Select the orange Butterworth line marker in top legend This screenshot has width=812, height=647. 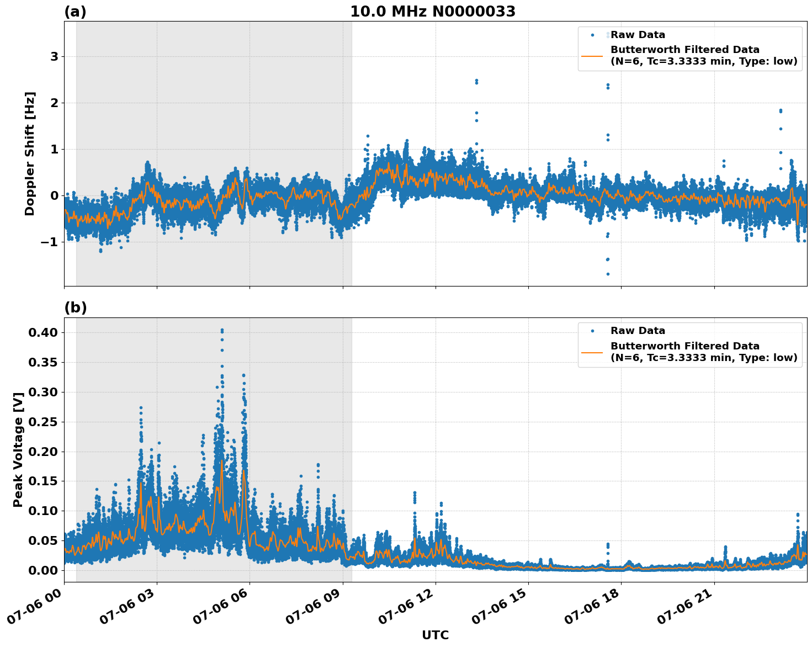(593, 56)
